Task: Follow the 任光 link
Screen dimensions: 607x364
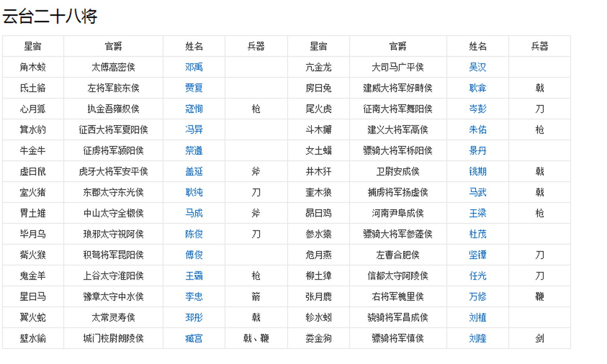Action: (478, 276)
